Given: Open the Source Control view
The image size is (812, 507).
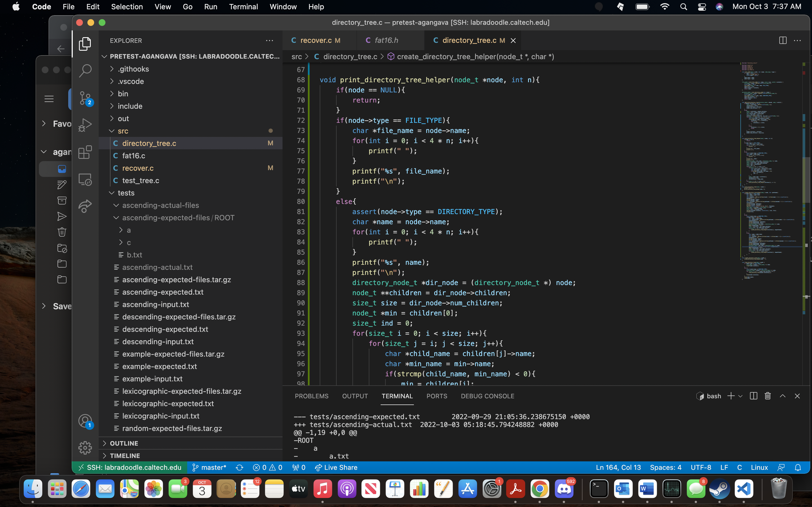Looking at the screenshot, I should (85, 98).
